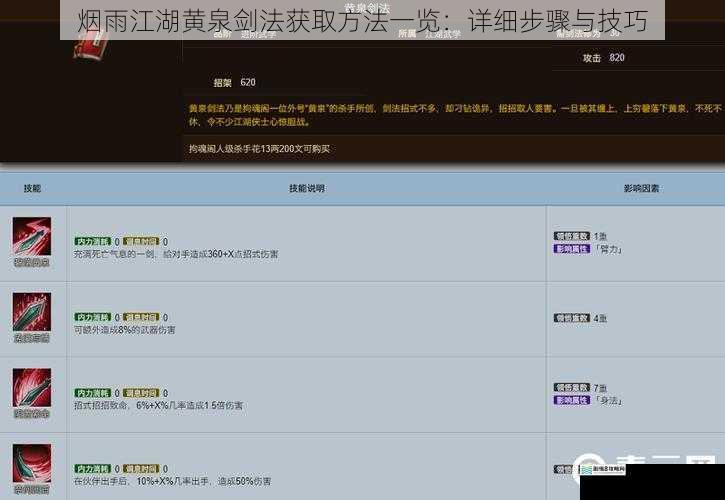Select the skill icon for the 8% weapon damage skill

coord(32,312)
